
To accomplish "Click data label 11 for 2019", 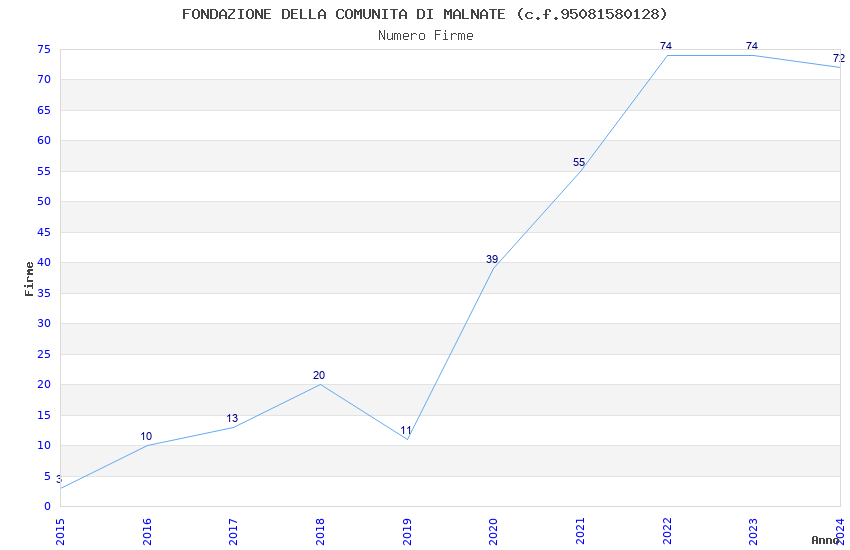I will point(406,431).
